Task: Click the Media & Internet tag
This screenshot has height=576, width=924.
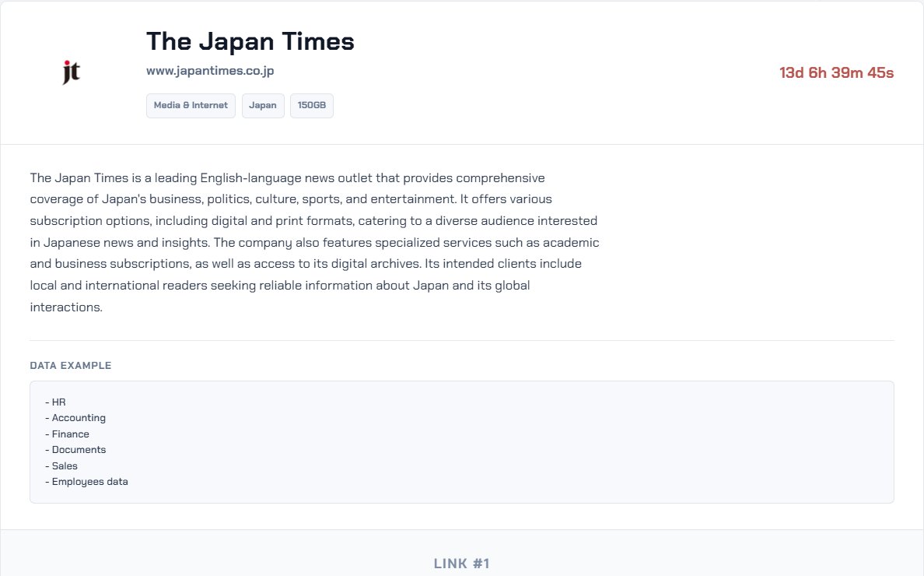Action: pos(191,106)
